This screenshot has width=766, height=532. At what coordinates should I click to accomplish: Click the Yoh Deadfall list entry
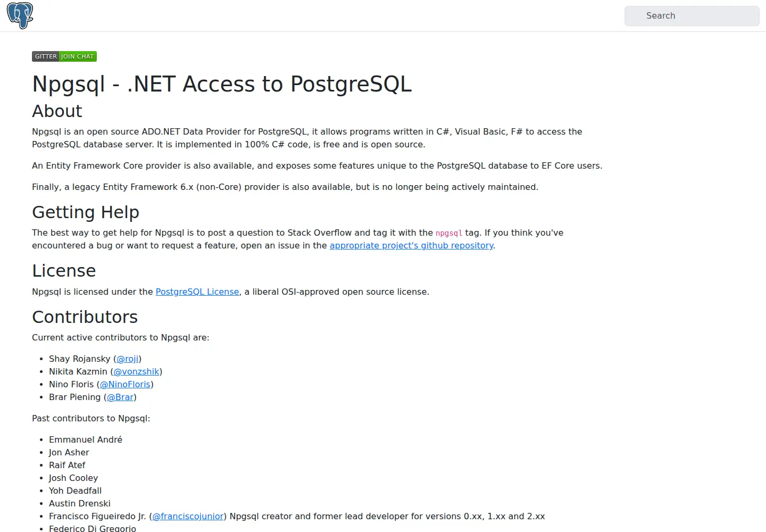point(75,491)
